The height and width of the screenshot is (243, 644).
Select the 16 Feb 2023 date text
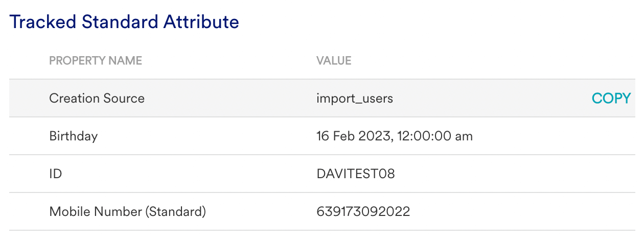tap(354, 136)
